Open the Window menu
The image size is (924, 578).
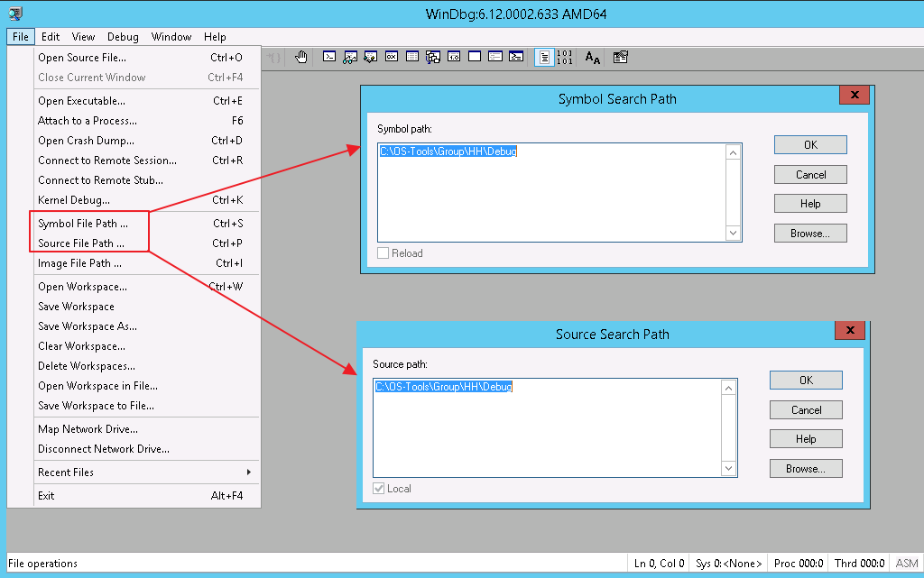pyautogui.click(x=171, y=36)
